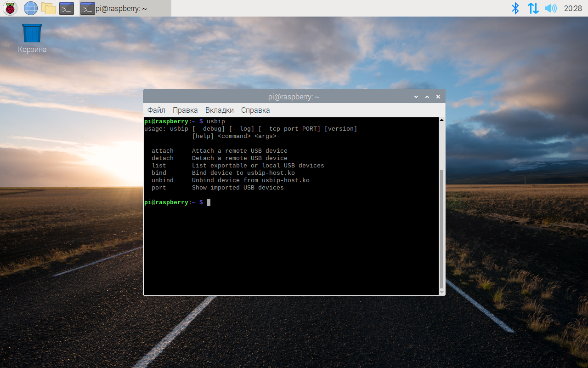Viewport: 588px width, 368px height.
Task: Launch a new terminal from the panel icon
Action: 67,8
